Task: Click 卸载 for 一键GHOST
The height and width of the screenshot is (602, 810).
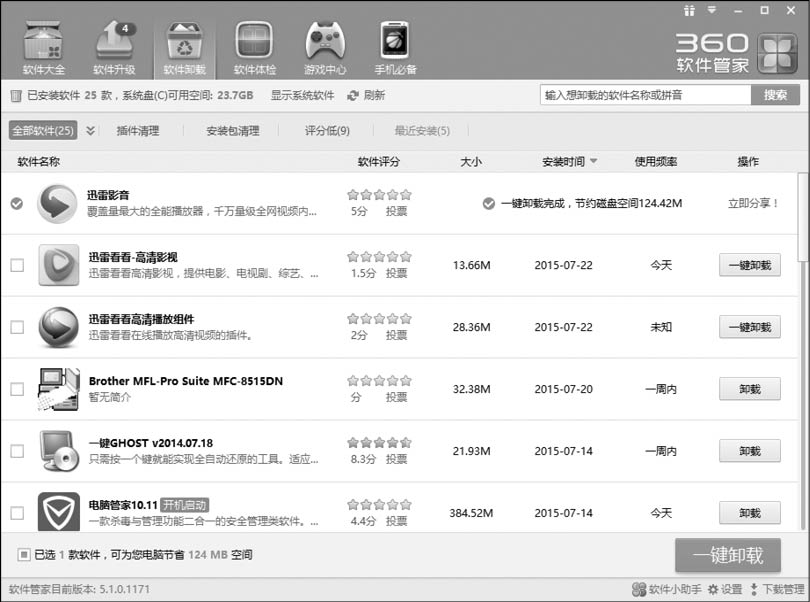Action: [x=750, y=451]
